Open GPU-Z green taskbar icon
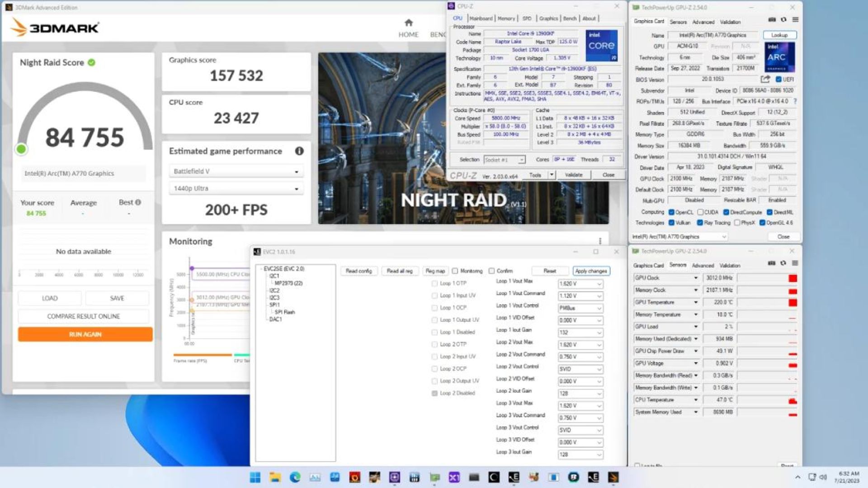 tap(434, 477)
